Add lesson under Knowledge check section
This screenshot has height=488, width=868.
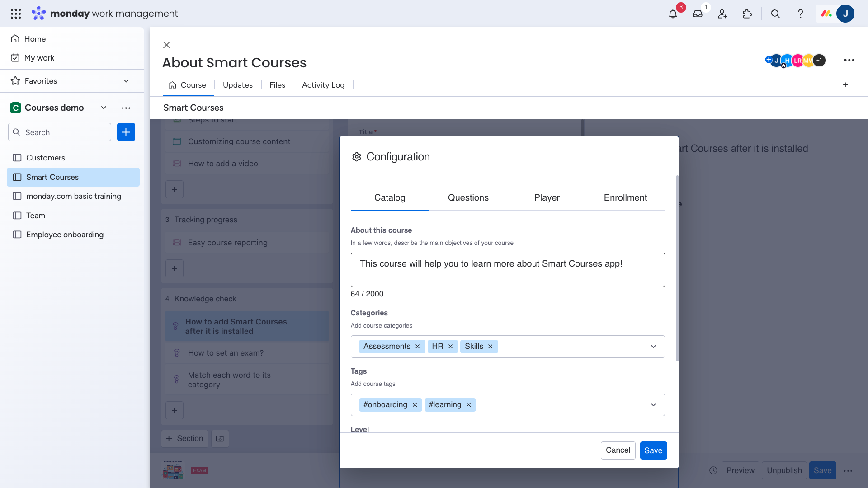click(x=174, y=410)
